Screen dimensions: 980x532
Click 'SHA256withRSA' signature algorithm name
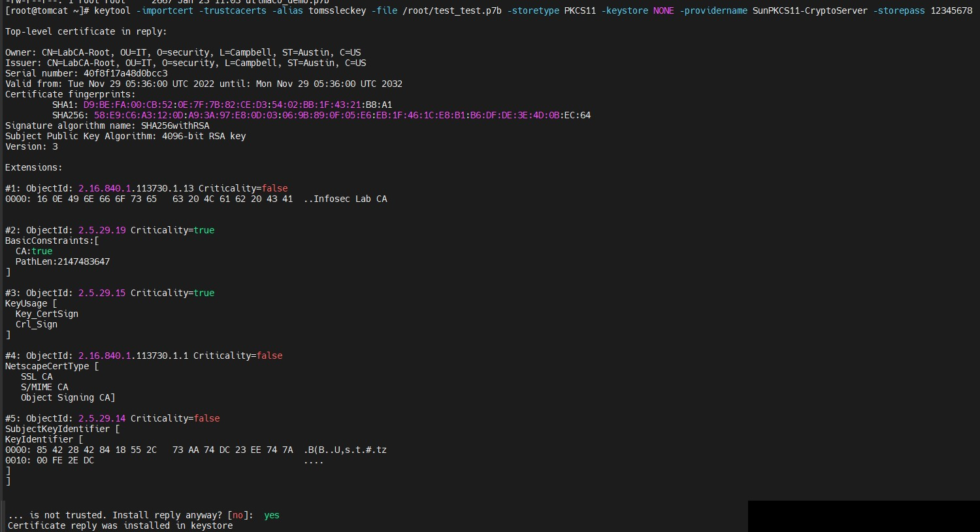point(175,125)
